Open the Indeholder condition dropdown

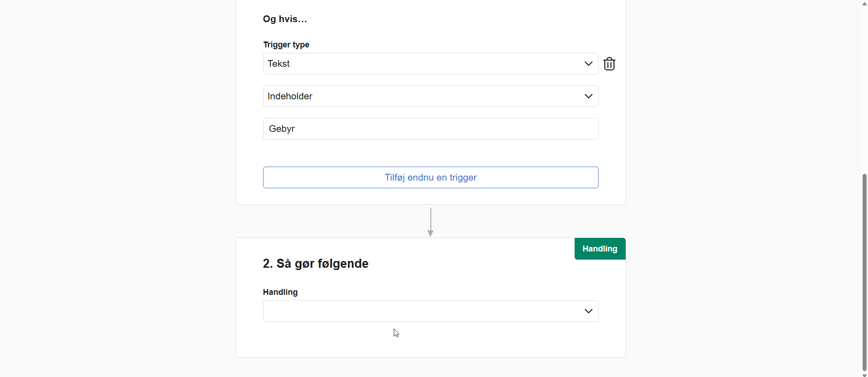click(x=430, y=96)
